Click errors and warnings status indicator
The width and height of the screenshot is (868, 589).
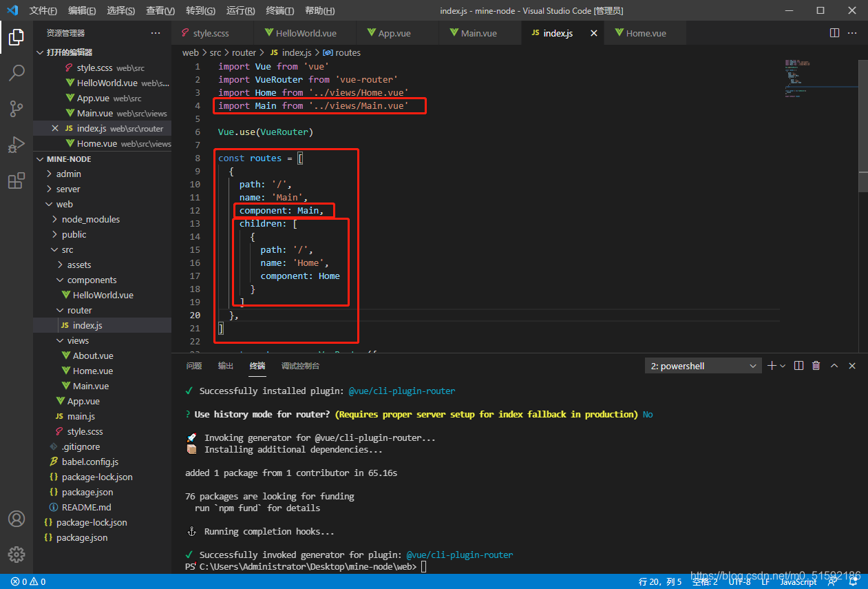[x=28, y=581]
